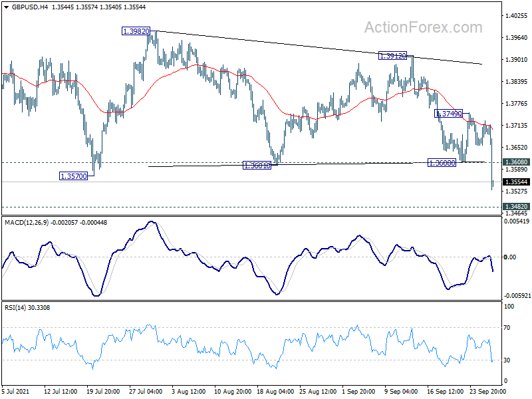Click the RSI 70 level value
Viewport: 532px width, 399px height.
click(x=507, y=328)
